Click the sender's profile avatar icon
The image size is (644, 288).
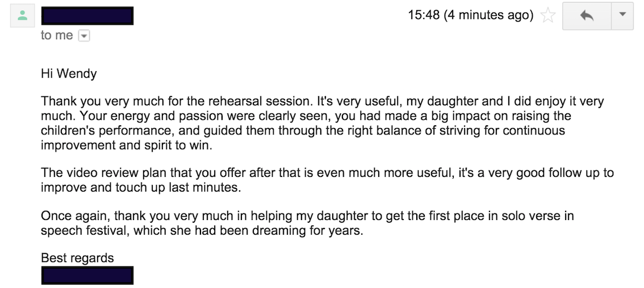click(x=23, y=16)
